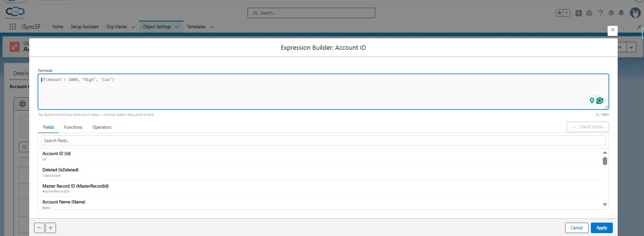644x236 pixels.
Task: Click the Cancel button
Action: (576, 228)
